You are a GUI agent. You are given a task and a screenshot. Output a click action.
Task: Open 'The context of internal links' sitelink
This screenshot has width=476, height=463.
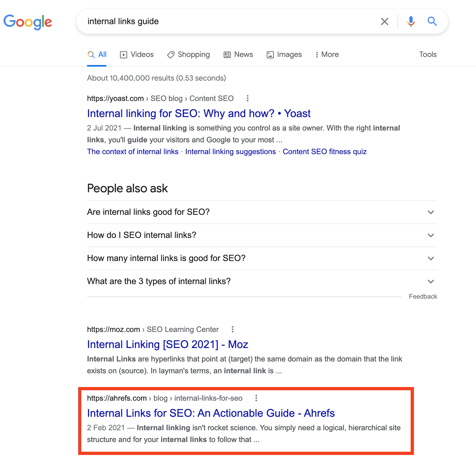click(133, 152)
